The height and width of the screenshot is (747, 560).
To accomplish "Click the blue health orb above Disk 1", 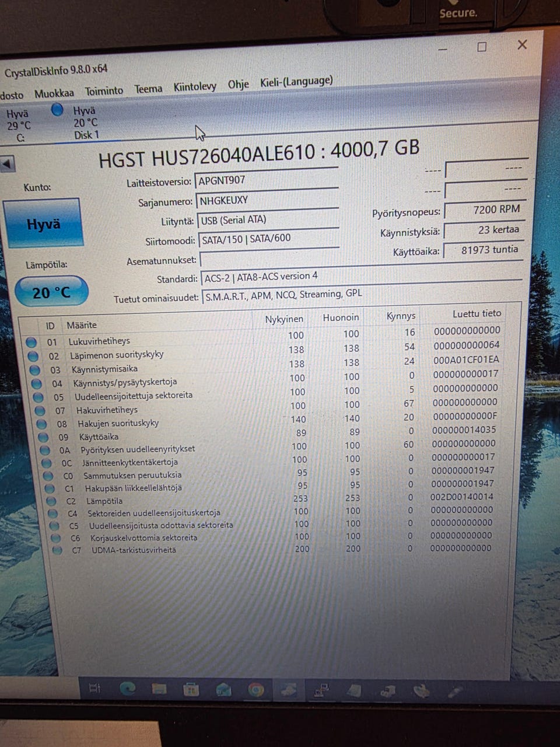I will pyautogui.click(x=57, y=109).
